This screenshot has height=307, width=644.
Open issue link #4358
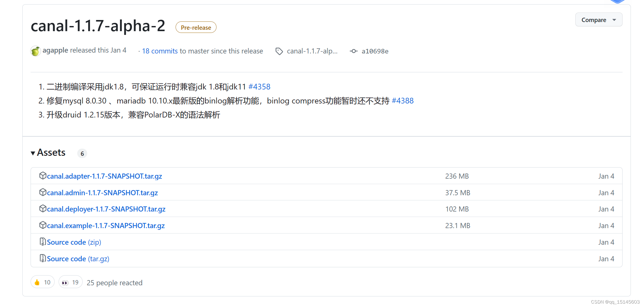click(259, 87)
